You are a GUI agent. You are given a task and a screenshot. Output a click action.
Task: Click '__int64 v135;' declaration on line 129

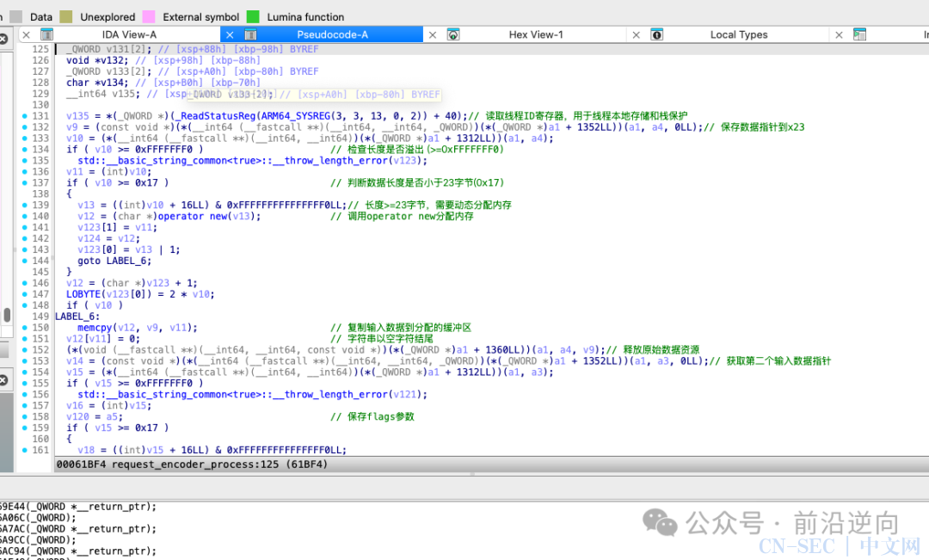point(103,95)
